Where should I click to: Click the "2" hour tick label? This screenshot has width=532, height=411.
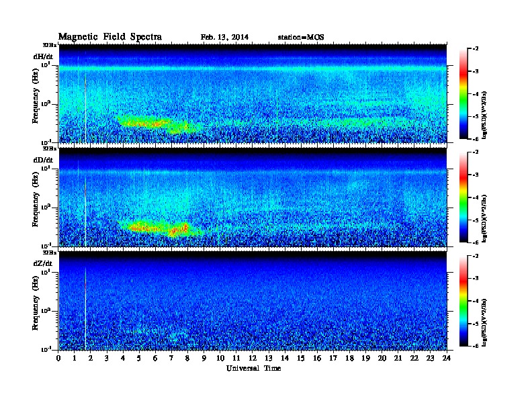coord(91,358)
